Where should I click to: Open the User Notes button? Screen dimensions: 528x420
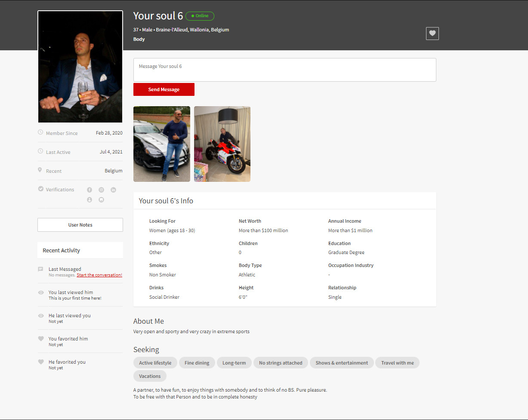80,225
